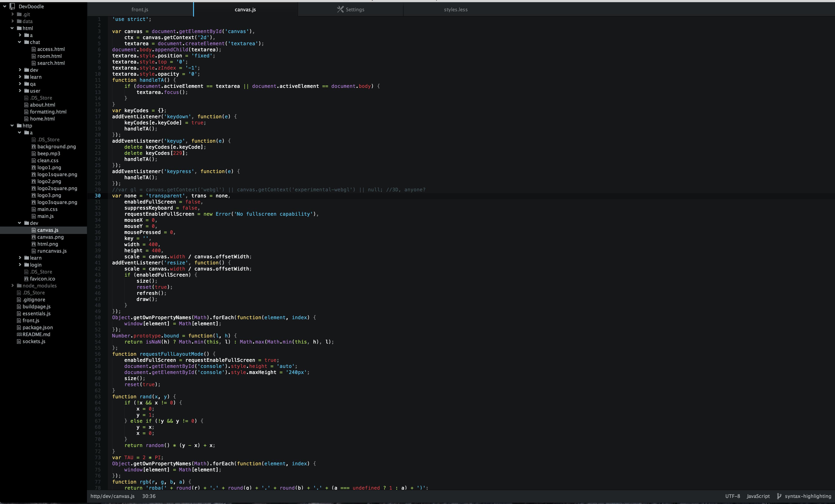This screenshot has height=504, width=835.
Task: Open essentials.js in the tree
Action: click(37, 314)
